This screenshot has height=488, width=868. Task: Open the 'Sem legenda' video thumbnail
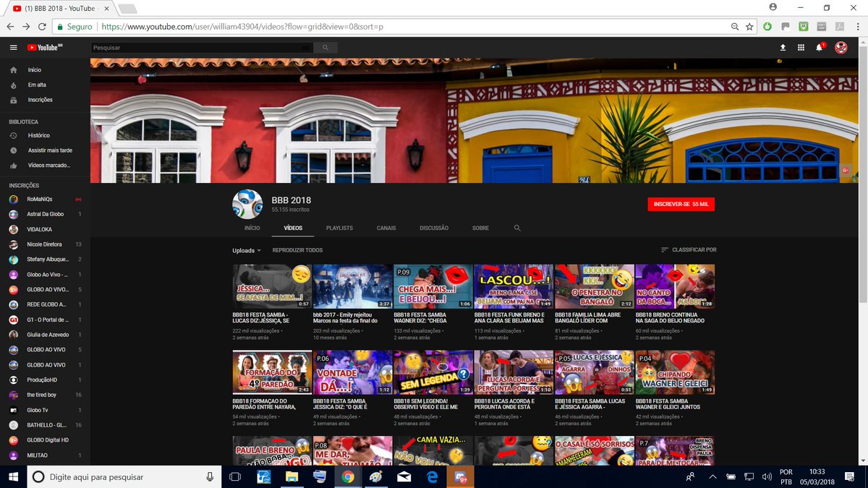[433, 373]
